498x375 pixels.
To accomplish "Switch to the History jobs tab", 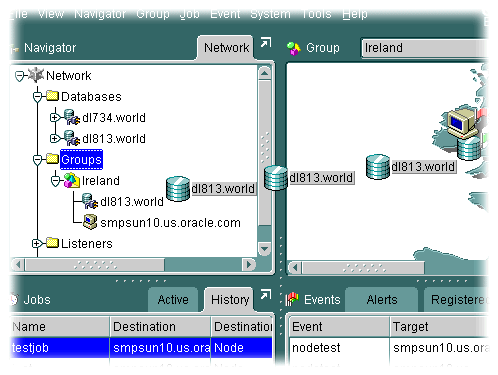I will click(x=230, y=300).
